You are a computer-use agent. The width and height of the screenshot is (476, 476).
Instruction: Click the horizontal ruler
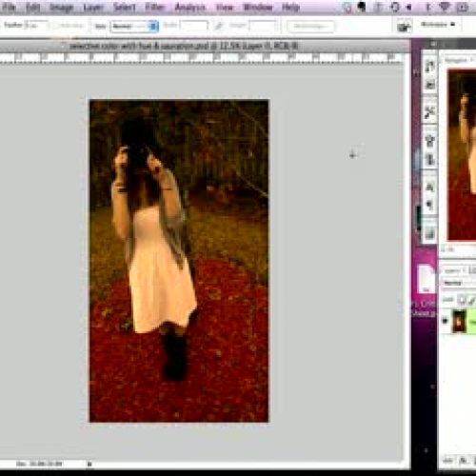click(x=201, y=58)
